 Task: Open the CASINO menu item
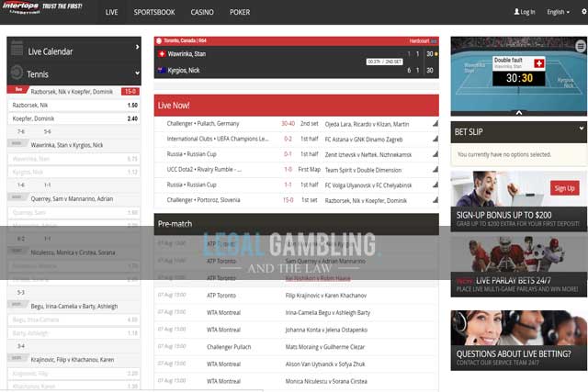tap(202, 12)
